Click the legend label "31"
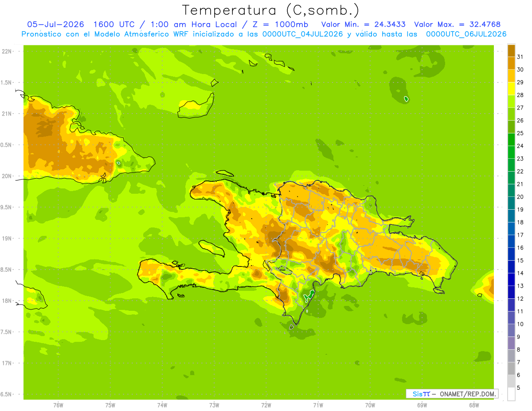The image size is (532, 411). [x=520, y=57]
